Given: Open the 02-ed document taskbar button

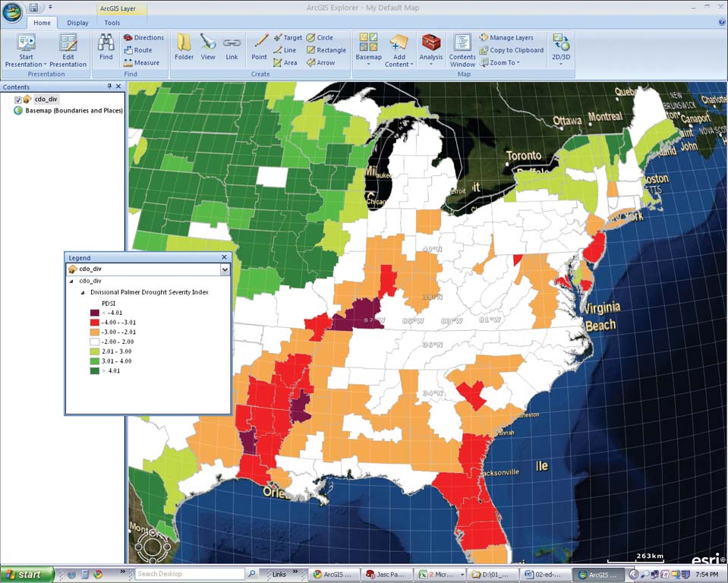Looking at the screenshot, I should [545, 575].
